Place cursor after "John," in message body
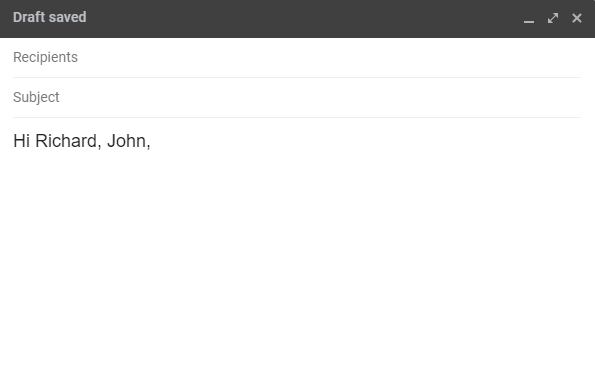The width and height of the screenshot is (595, 379). (x=151, y=141)
